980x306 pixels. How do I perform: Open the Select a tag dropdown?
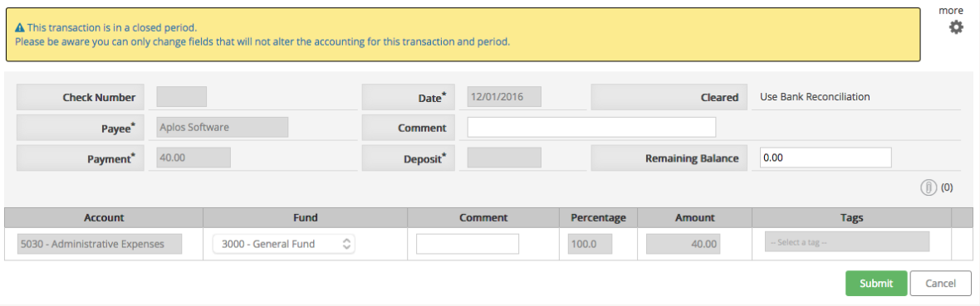(x=847, y=241)
